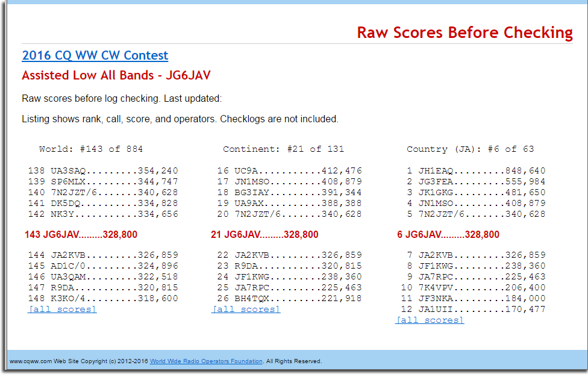The width and height of the screenshot is (588, 377).
Task: Click the Assisted Low All Bands heading
Action: click(x=116, y=75)
